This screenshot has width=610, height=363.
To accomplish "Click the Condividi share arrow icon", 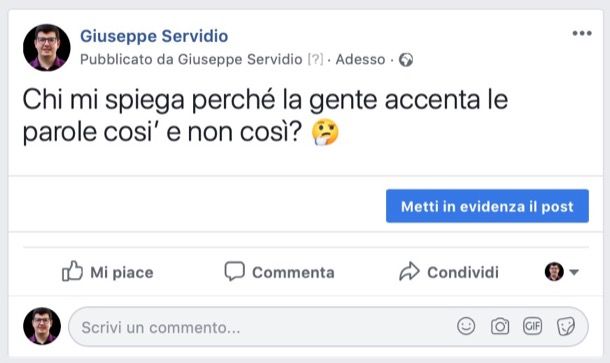I will (x=409, y=272).
